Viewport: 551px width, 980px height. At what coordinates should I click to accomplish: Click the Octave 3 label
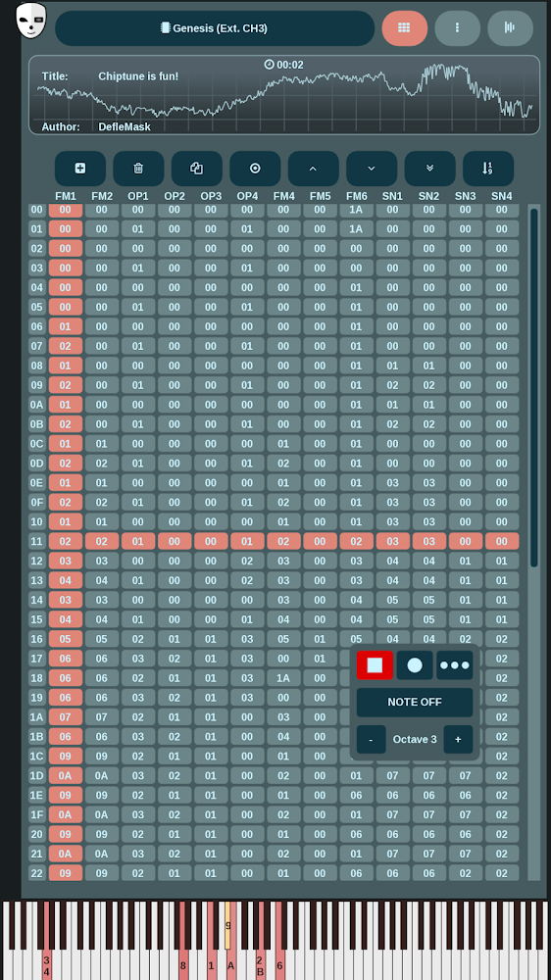415,739
